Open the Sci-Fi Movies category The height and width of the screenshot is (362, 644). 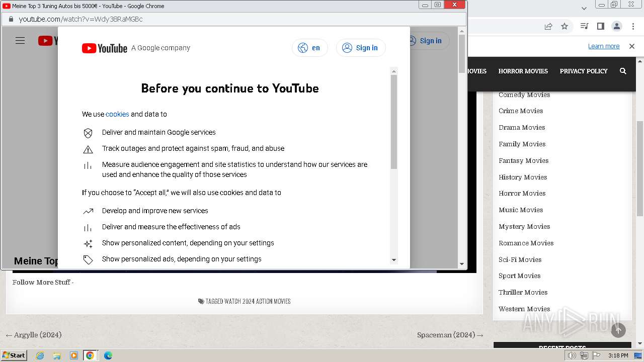point(520,259)
